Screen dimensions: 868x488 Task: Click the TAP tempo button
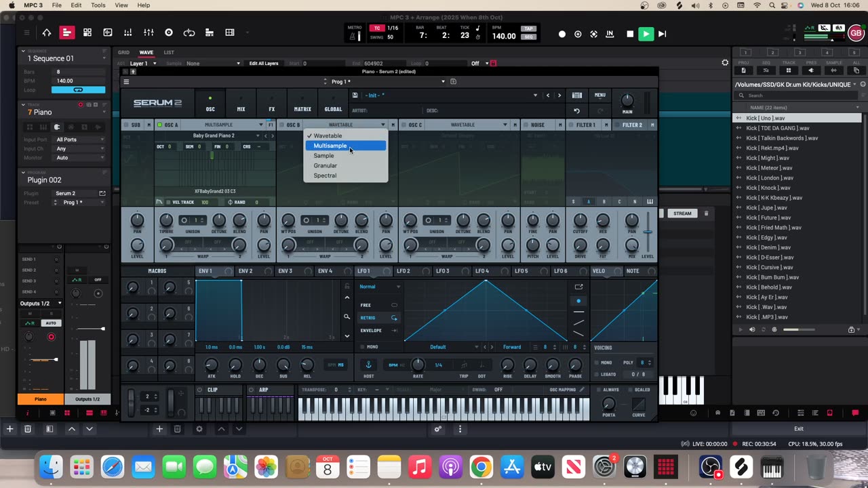[527, 28]
